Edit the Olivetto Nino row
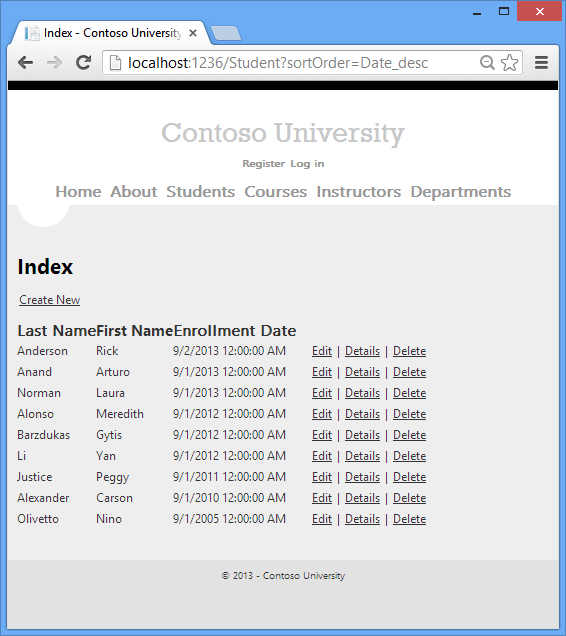This screenshot has height=636, width=566. [322, 520]
